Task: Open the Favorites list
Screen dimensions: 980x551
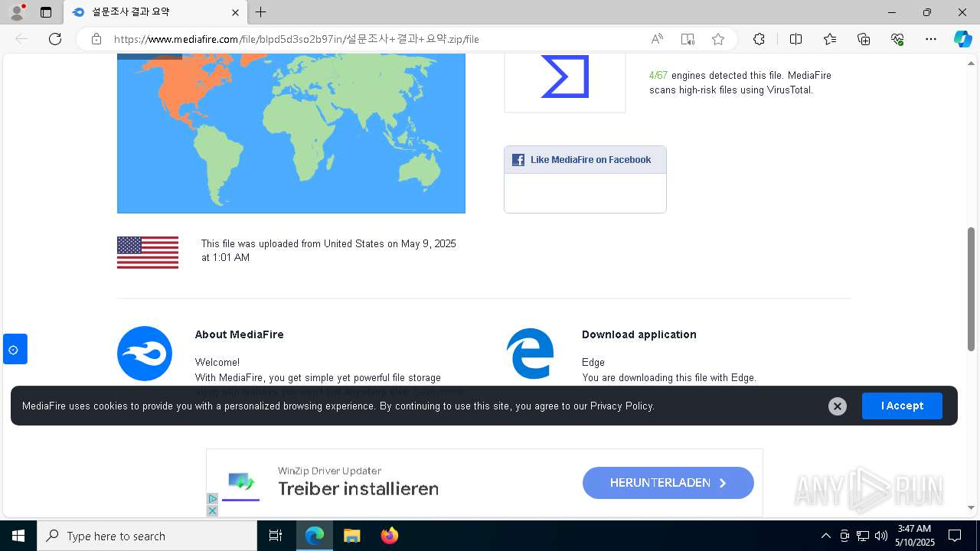Action: tap(830, 39)
